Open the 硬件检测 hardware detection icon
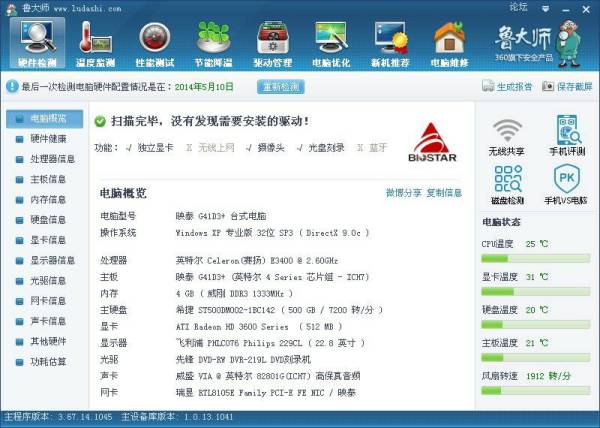The height and width of the screenshot is (428, 600). [38, 43]
